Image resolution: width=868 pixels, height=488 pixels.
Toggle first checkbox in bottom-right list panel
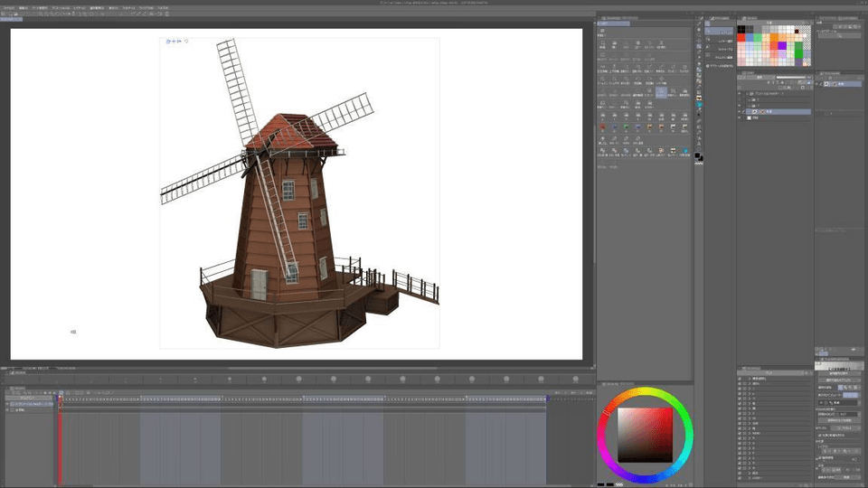point(740,379)
